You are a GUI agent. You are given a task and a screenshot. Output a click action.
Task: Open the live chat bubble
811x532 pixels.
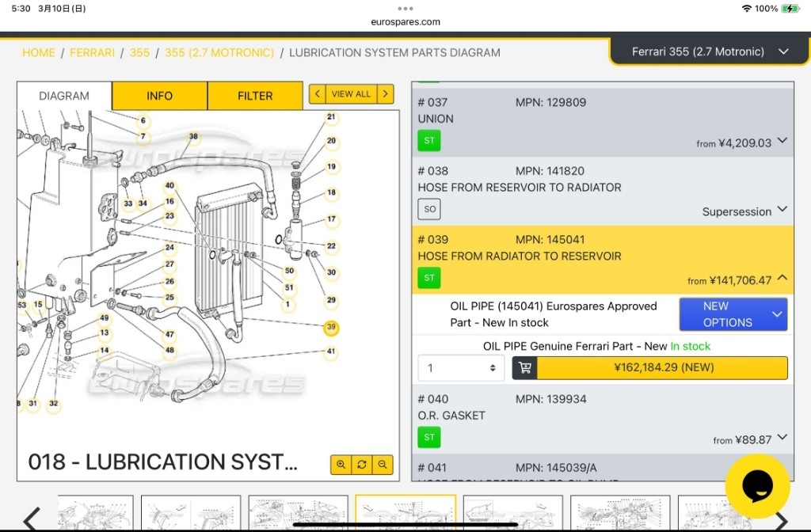click(x=757, y=486)
